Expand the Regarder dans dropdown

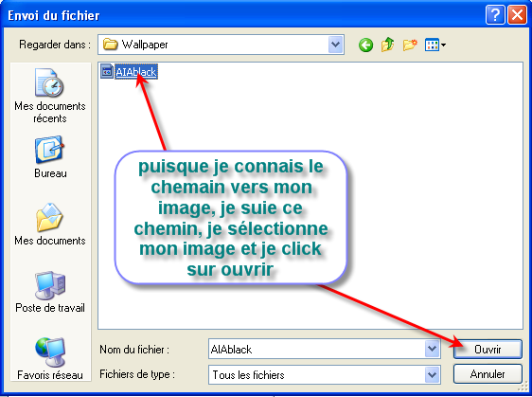click(335, 45)
